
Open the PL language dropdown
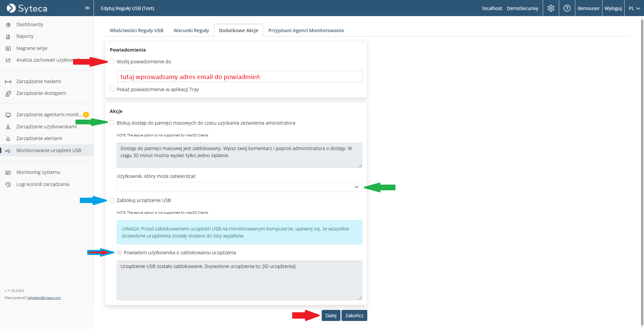pos(634,8)
